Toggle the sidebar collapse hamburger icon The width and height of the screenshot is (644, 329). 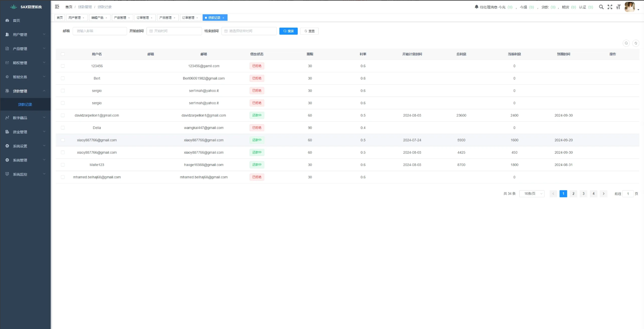(57, 7)
